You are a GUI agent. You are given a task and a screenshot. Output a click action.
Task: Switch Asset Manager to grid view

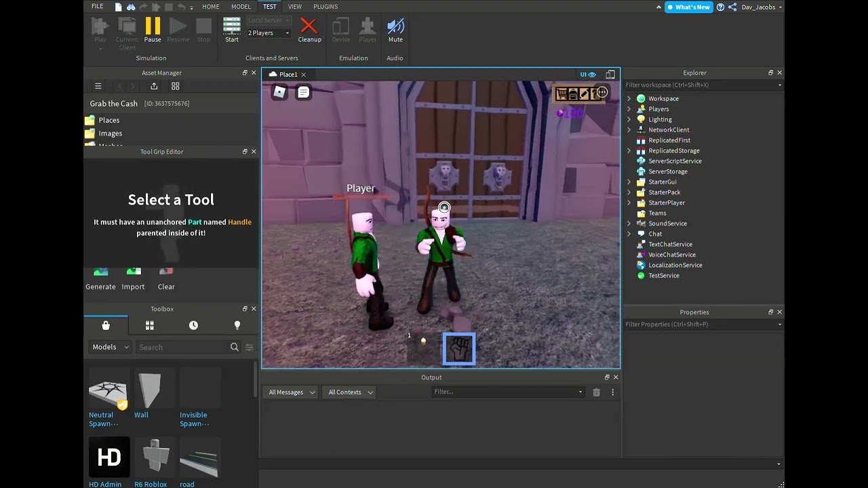(176, 86)
